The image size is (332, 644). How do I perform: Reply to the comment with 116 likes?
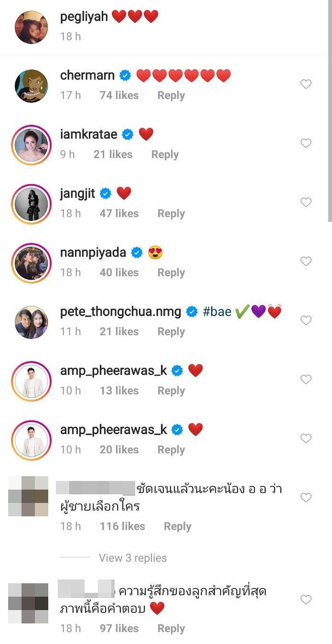177,526
